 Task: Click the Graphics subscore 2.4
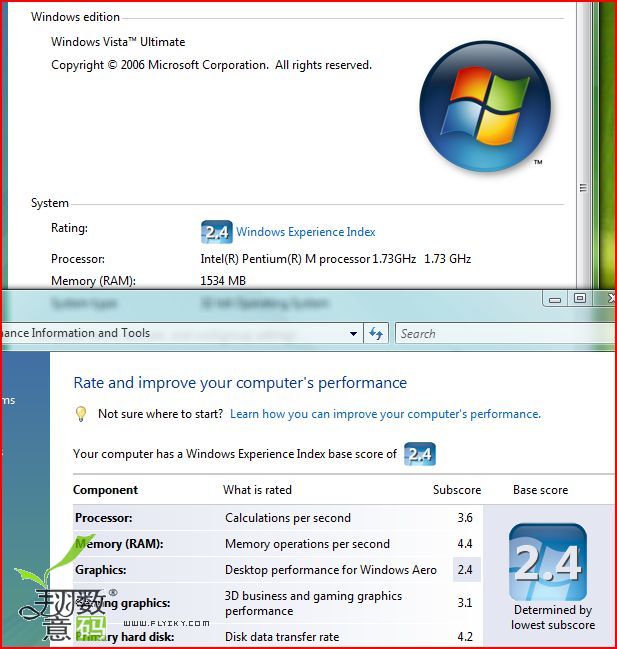click(465, 570)
